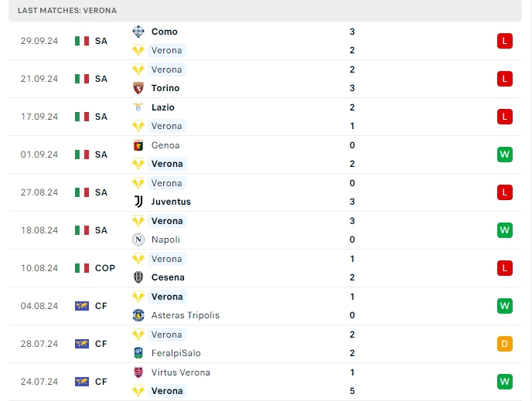Open the Juventus team link
532x401 pixels.
(x=171, y=202)
